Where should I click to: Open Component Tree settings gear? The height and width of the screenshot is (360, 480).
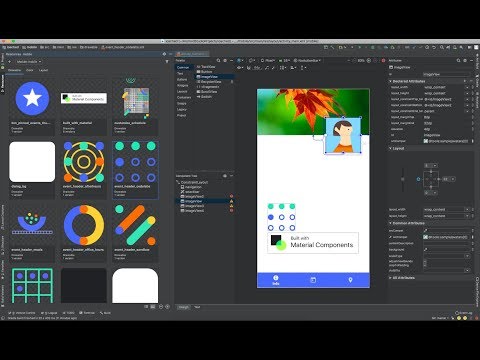point(225,176)
